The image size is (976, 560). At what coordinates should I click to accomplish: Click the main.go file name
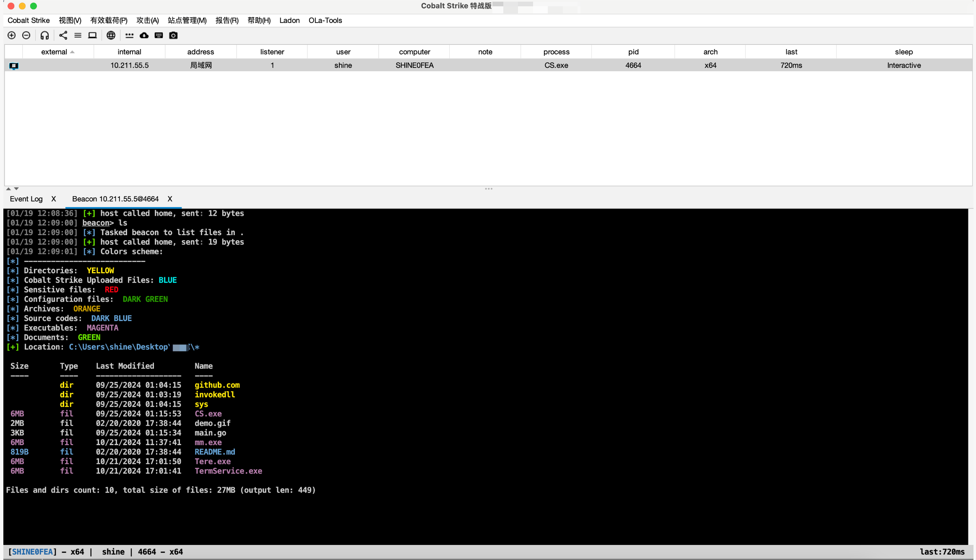(x=211, y=433)
